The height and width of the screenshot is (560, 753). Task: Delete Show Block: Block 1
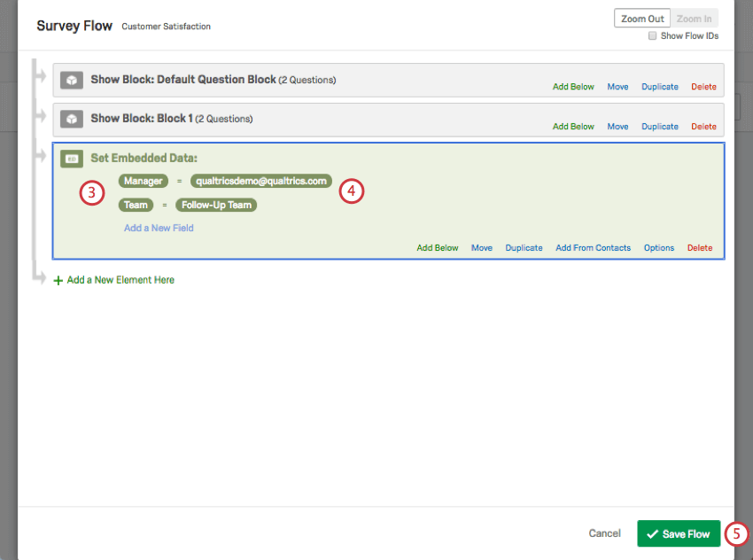(703, 126)
